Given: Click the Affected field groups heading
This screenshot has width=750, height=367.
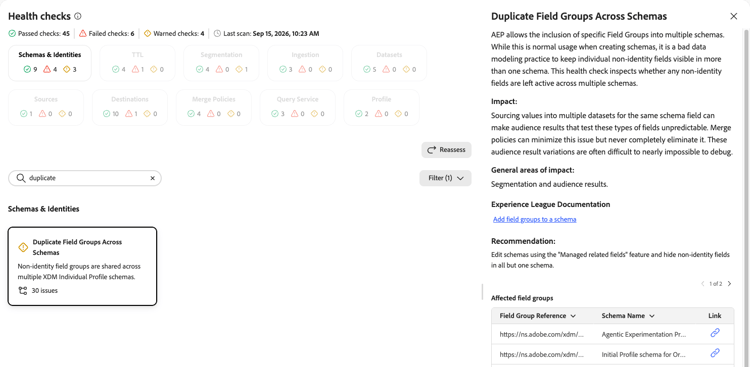Looking at the screenshot, I should pos(522,298).
